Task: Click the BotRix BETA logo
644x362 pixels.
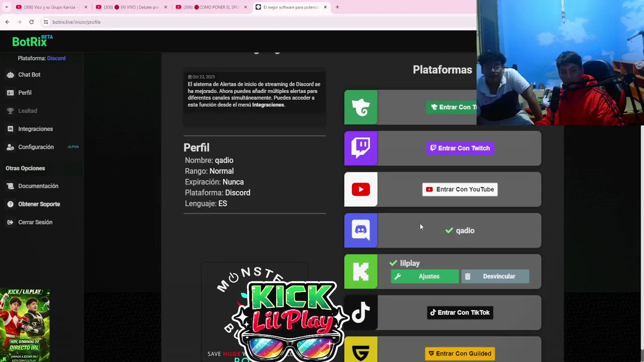Action: 32,41
